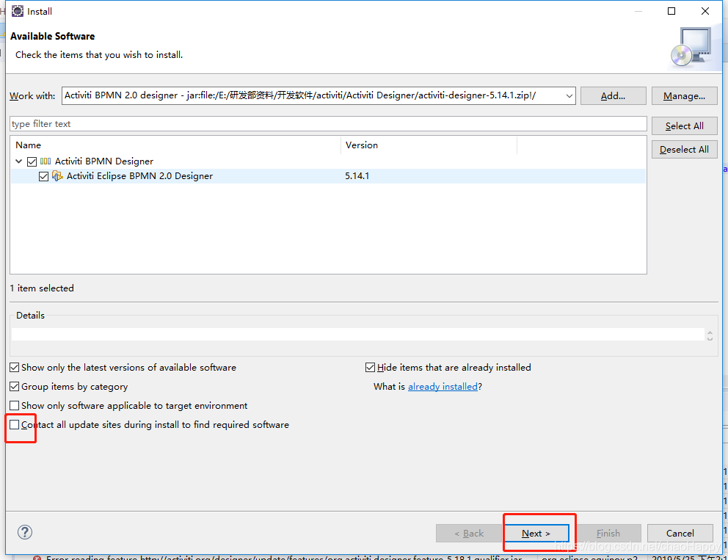Screen dimensions: 728x560
Task: Uncheck Activiti Eclipse BPMN 2.0 Designer checkbox
Action: 43,176
